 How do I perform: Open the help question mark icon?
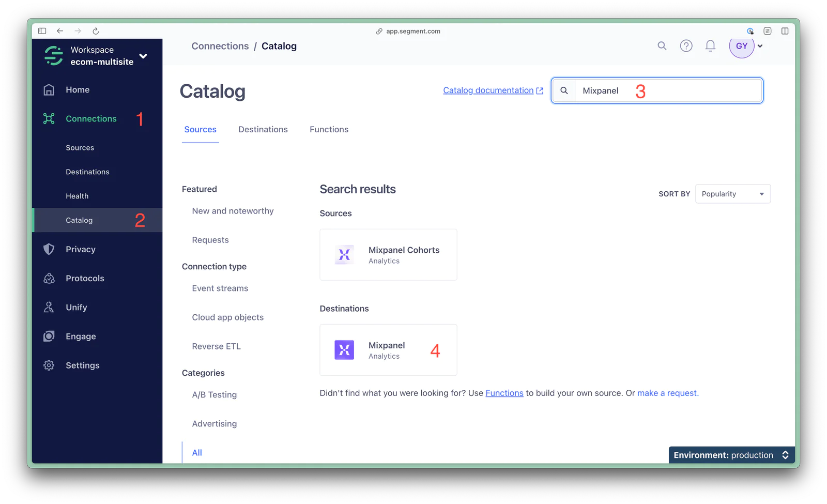(686, 45)
